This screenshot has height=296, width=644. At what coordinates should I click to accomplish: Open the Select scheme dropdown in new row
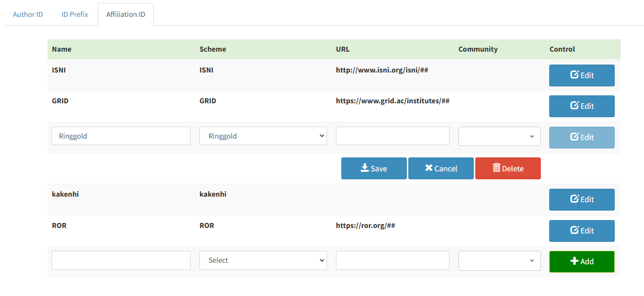coord(263,260)
